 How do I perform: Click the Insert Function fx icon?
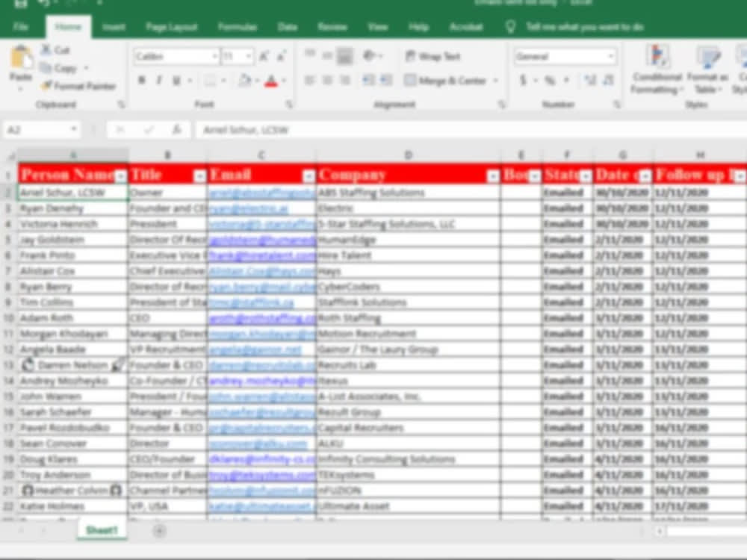177,129
